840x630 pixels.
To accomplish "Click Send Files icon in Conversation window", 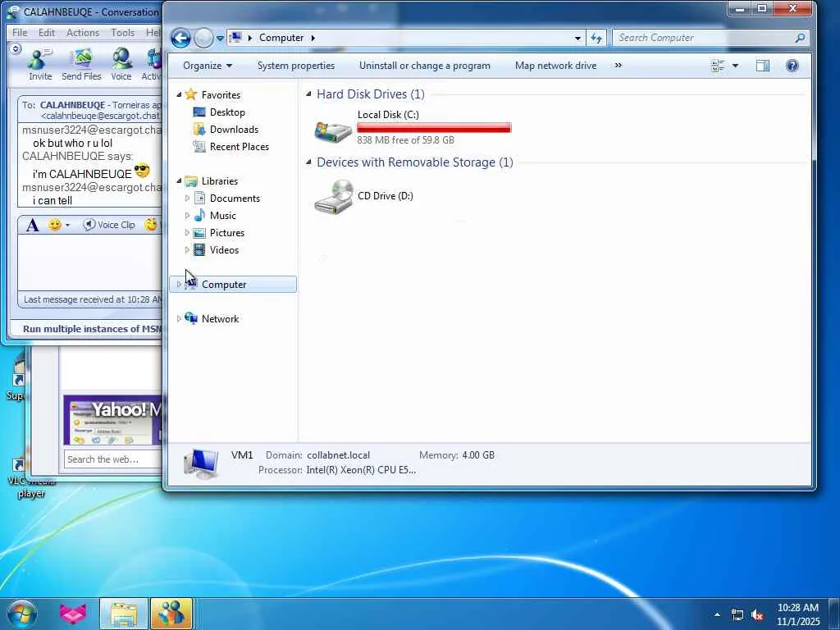I will click(81, 64).
